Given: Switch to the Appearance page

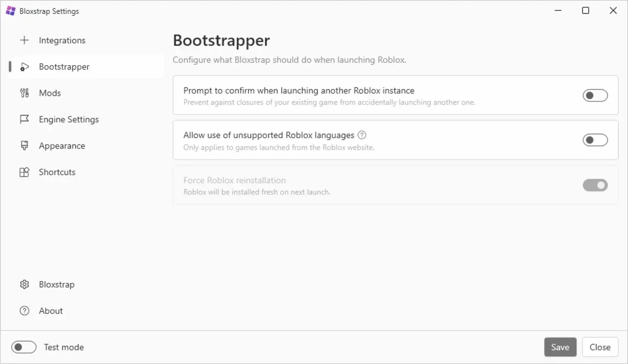Looking at the screenshot, I should point(62,146).
